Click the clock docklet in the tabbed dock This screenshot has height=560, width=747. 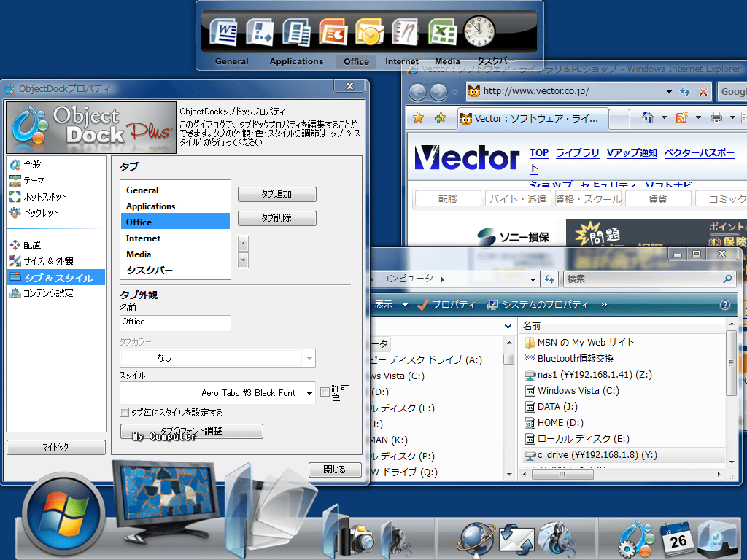(479, 31)
